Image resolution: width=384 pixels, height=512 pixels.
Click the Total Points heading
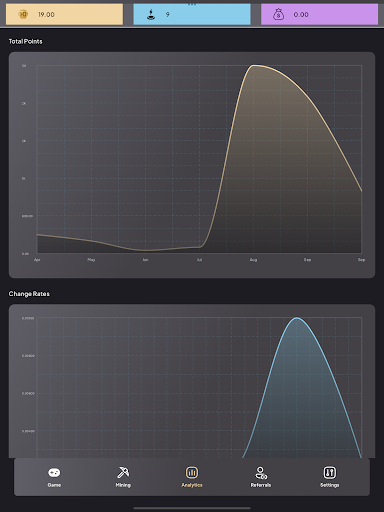(x=25, y=41)
